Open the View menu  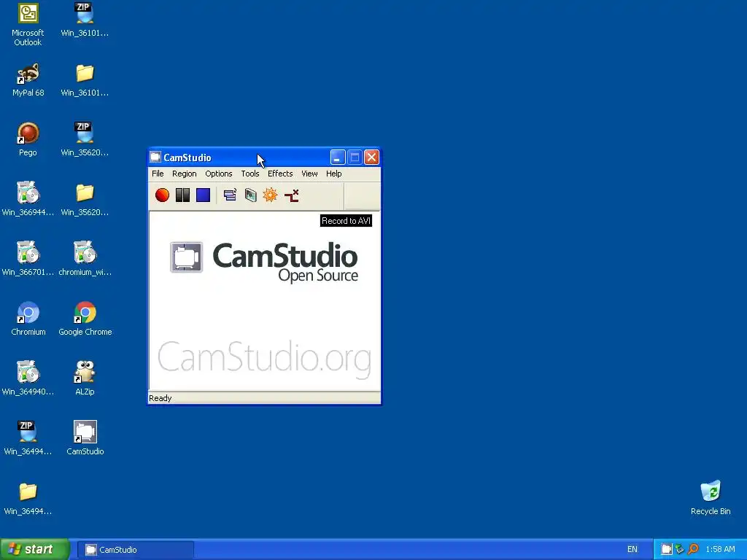coord(309,174)
